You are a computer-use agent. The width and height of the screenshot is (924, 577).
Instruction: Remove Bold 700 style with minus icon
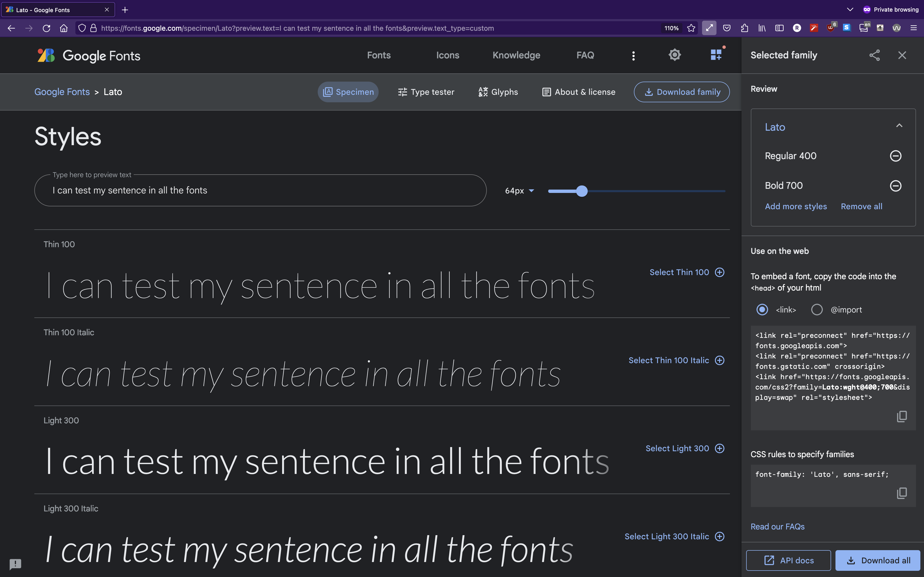pyautogui.click(x=895, y=186)
